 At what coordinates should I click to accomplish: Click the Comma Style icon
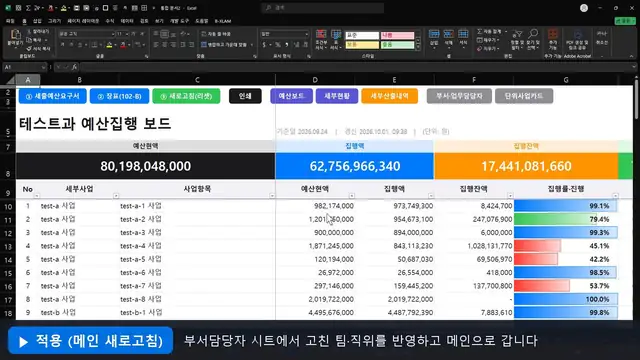[x=287, y=44]
